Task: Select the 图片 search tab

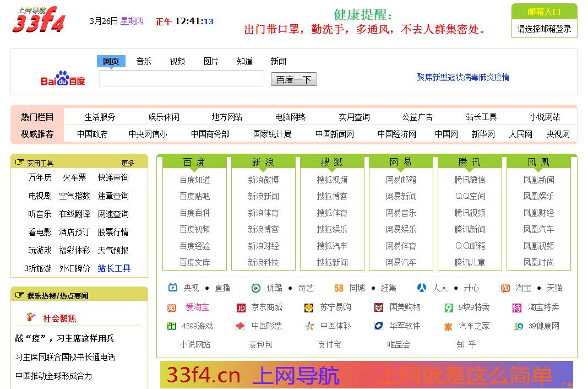Action: 211,61
